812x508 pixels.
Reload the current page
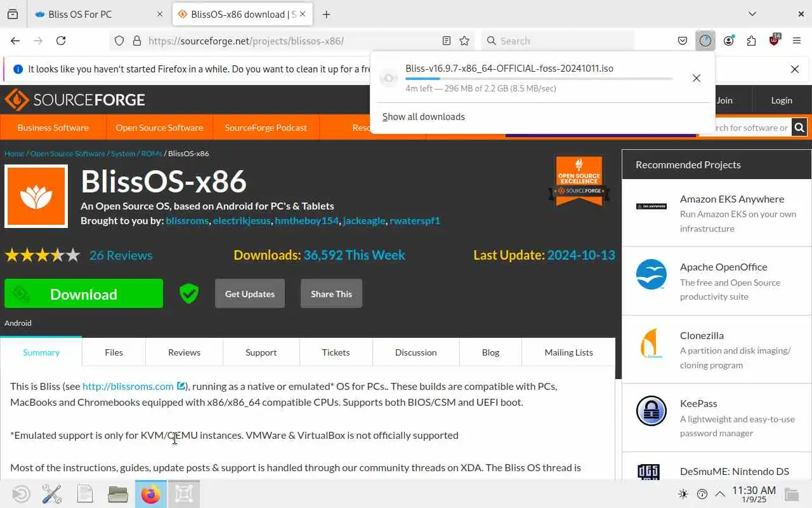coord(61,41)
